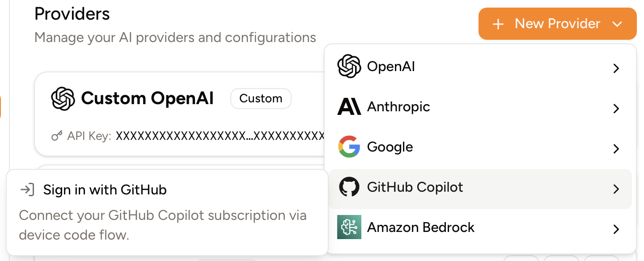Image resolution: width=644 pixels, height=261 pixels.
Task: Click the key icon next to API Key
Action: 56,135
